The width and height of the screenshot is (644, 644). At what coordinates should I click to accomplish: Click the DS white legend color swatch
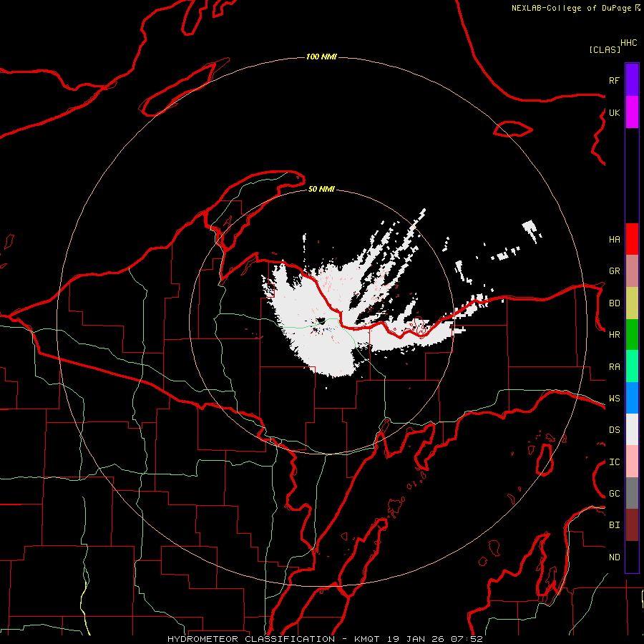click(632, 429)
